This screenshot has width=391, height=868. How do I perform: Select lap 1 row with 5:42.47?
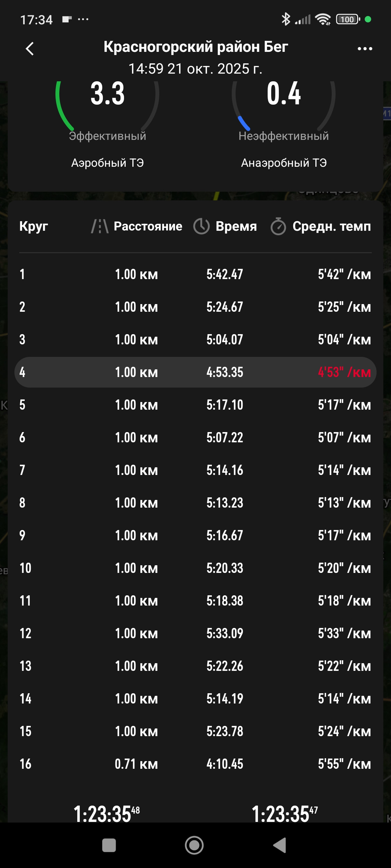(x=195, y=274)
